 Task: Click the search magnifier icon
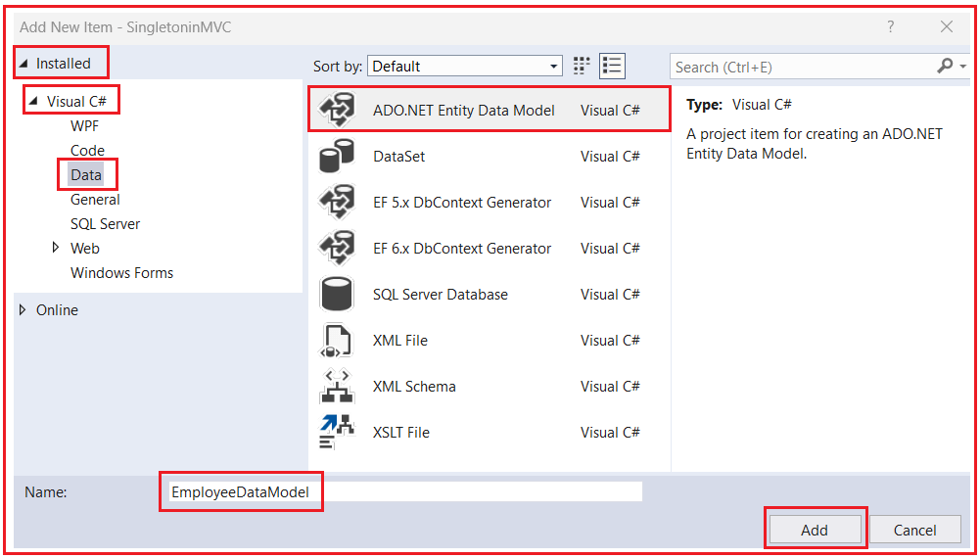946,66
